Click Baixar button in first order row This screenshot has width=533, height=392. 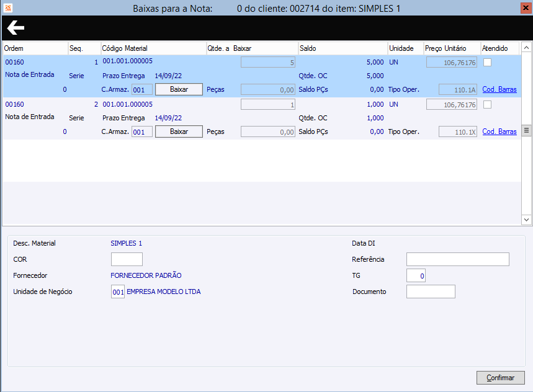(179, 89)
